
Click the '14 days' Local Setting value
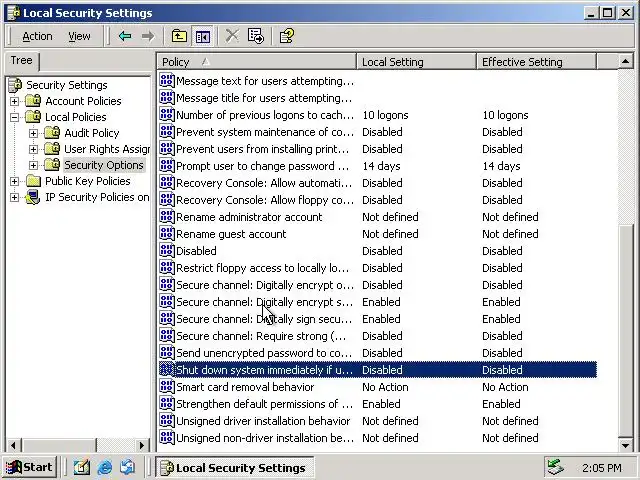tap(381, 166)
